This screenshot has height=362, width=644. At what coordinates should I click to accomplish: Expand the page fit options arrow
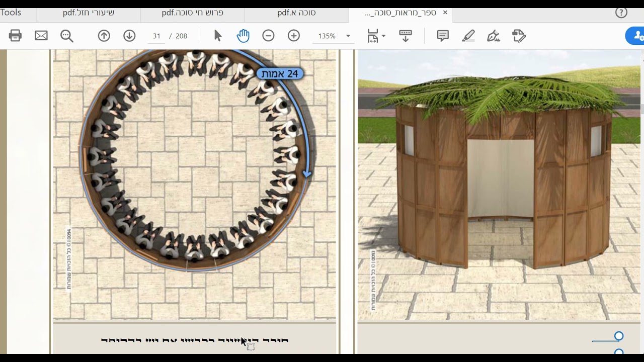(383, 36)
